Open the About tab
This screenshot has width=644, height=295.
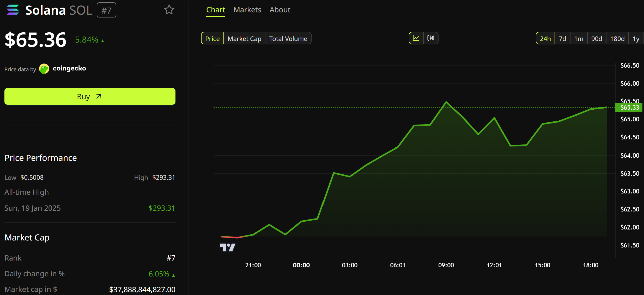280,10
